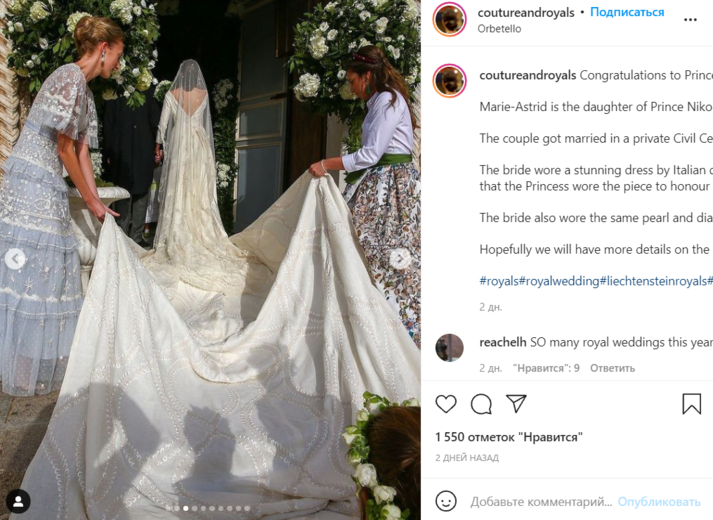Reply to reachelh's comment with Ответить
713x520 pixels.
[613, 368]
